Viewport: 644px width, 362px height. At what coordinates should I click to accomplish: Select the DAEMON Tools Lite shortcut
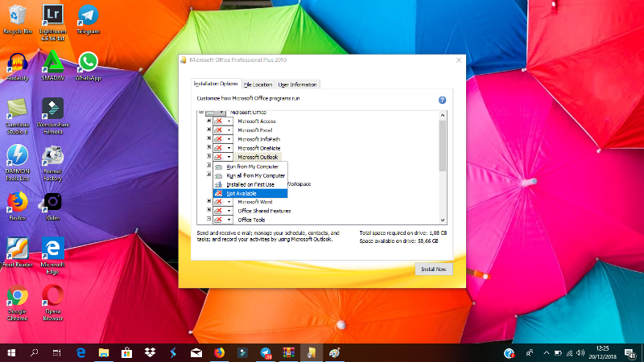(17, 163)
